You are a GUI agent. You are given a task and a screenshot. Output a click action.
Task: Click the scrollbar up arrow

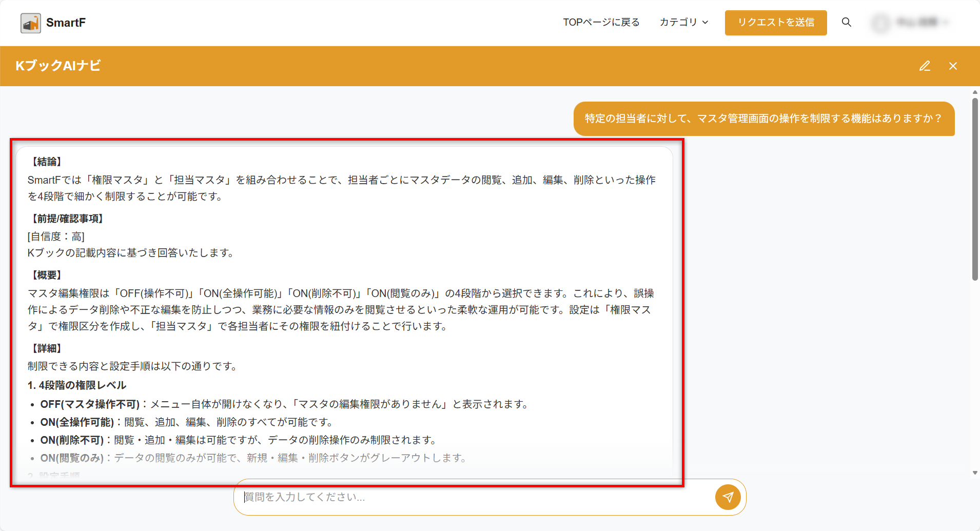(x=975, y=92)
